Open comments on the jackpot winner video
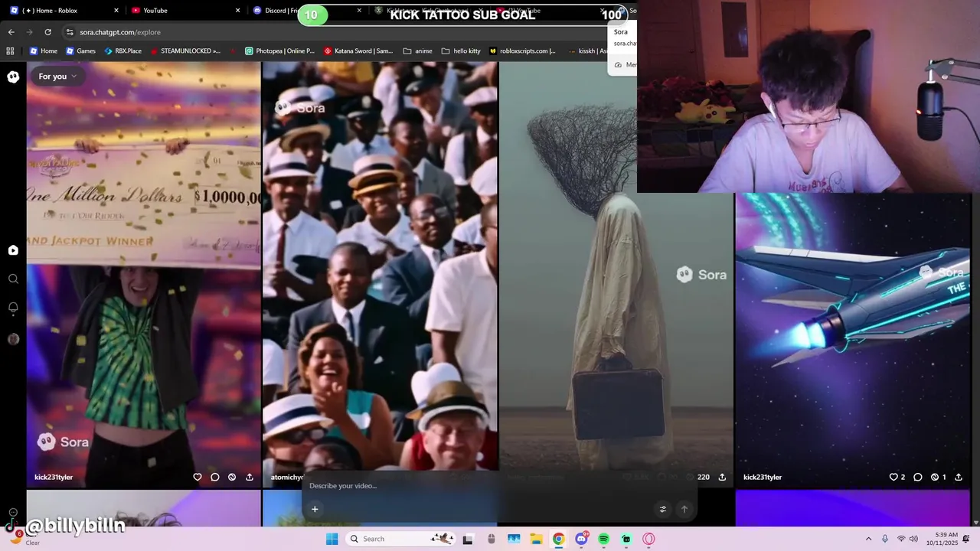 215,477
